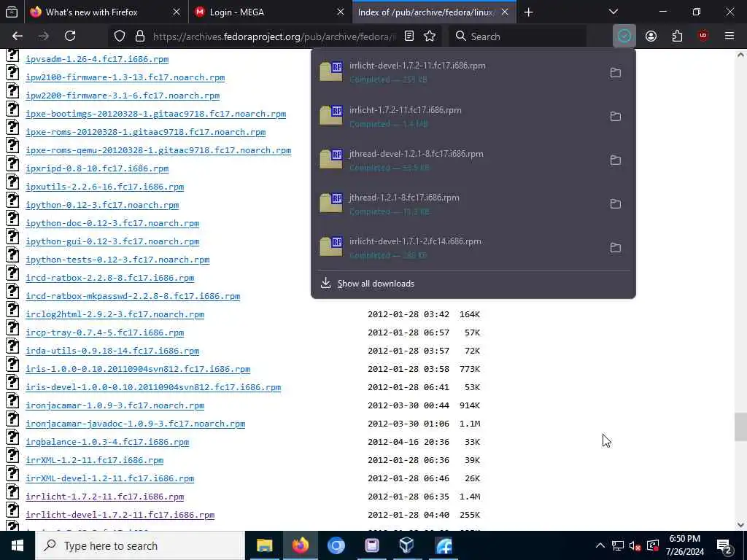
Task: Open irqbalance-1.0.3-4.fc17.i686.rpm link
Action: click(107, 442)
